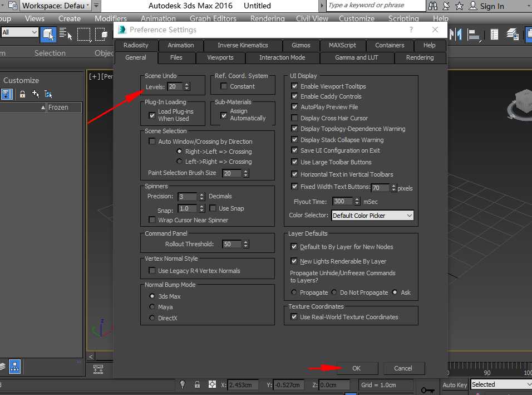The height and width of the screenshot is (395, 532).
Task: Click the layers stack icon at panel bottom
Action: pyautogui.click(x=2, y=367)
